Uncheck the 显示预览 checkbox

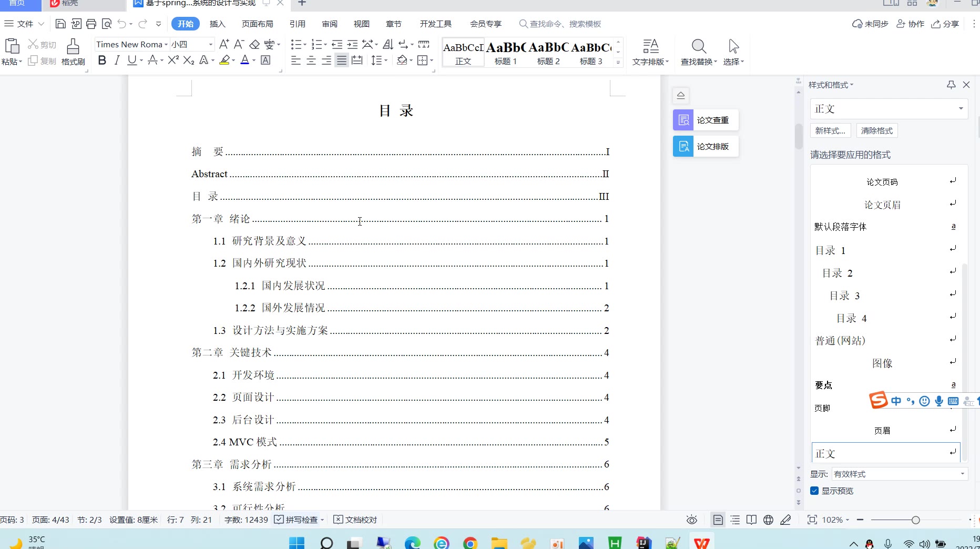814,491
